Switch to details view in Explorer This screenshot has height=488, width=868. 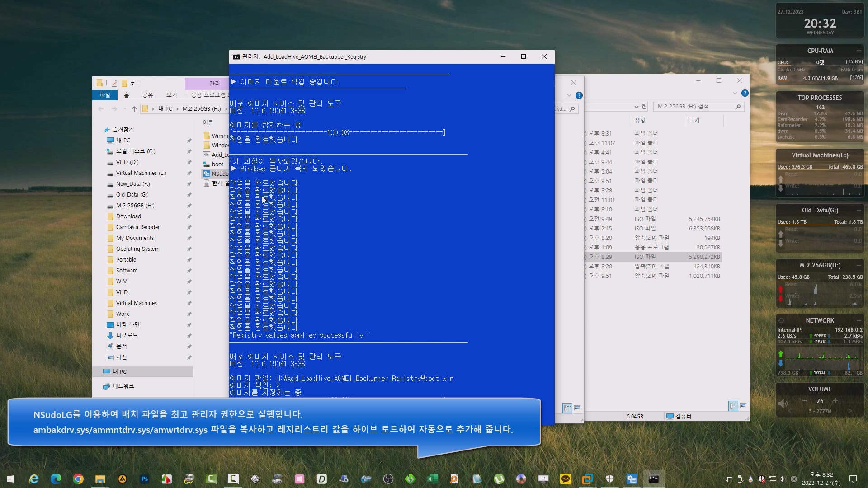tap(733, 406)
